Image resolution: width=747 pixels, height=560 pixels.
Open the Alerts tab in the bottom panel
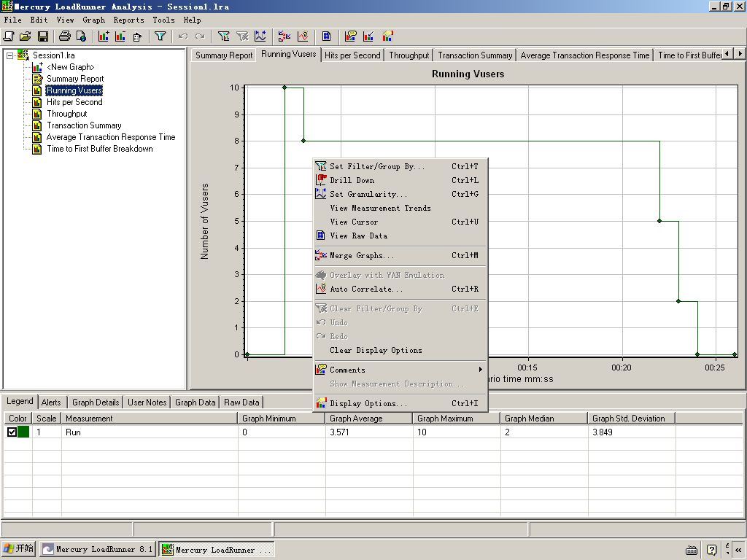click(x=51, y=402)
